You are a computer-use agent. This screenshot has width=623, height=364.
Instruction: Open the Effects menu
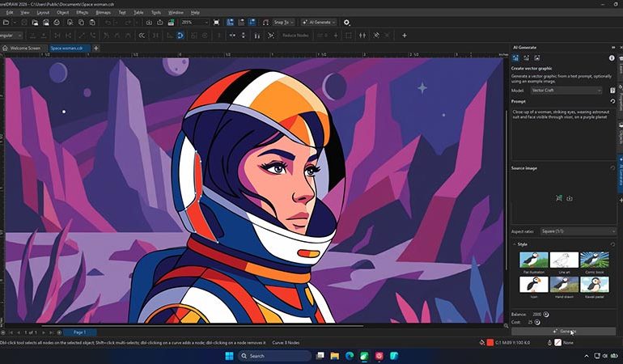pos(83,13)
